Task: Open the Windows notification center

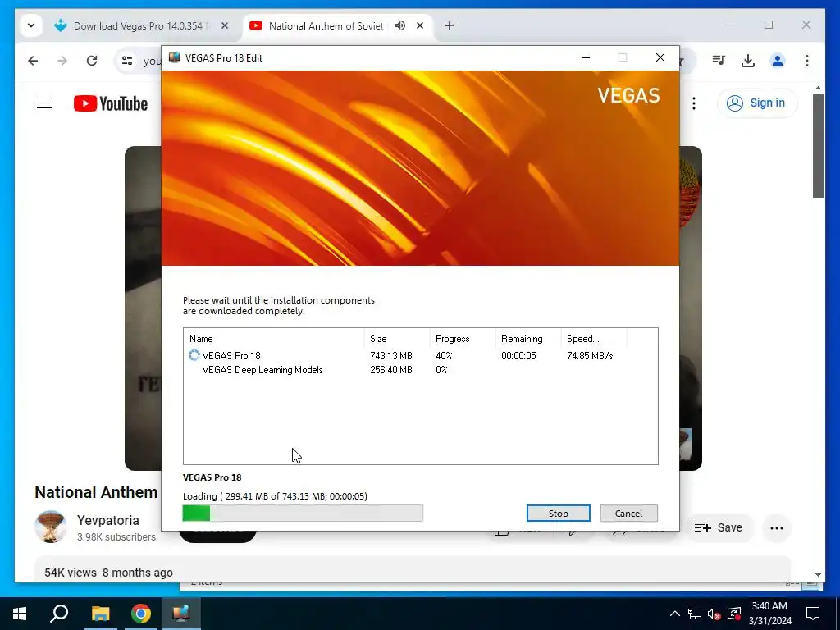Action: click(x=813, y=614)
